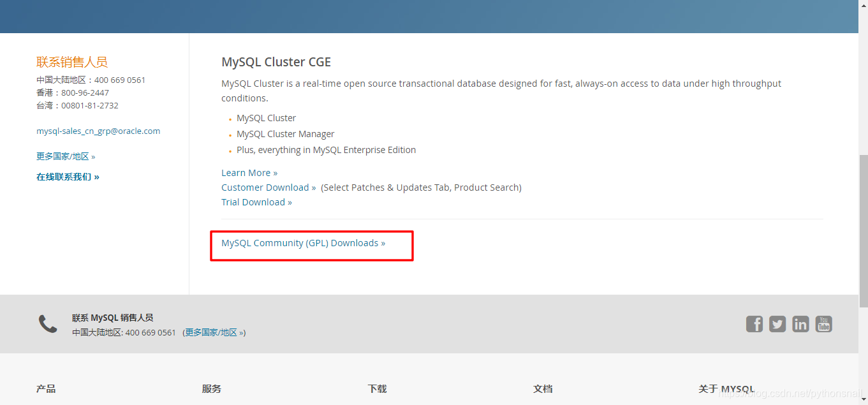The image size is (868, 405).
Task: Click the phone icon in contact bar
Action: coord(48,324)
